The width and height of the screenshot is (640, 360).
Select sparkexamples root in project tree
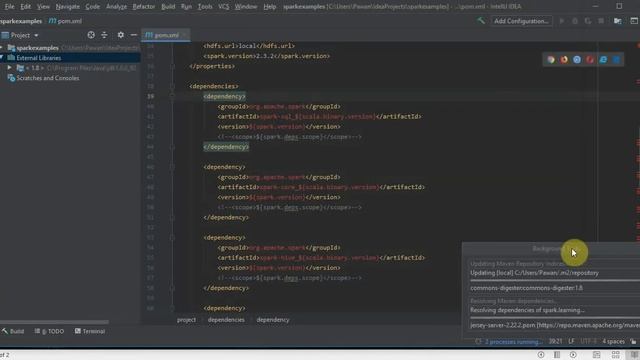tap(38, 48)
